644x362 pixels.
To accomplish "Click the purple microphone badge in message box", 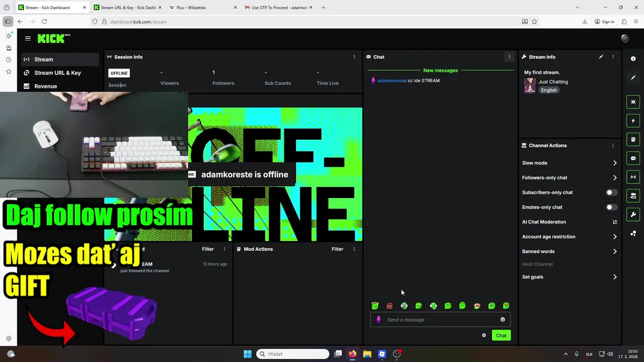I will (x=379, y=320).
